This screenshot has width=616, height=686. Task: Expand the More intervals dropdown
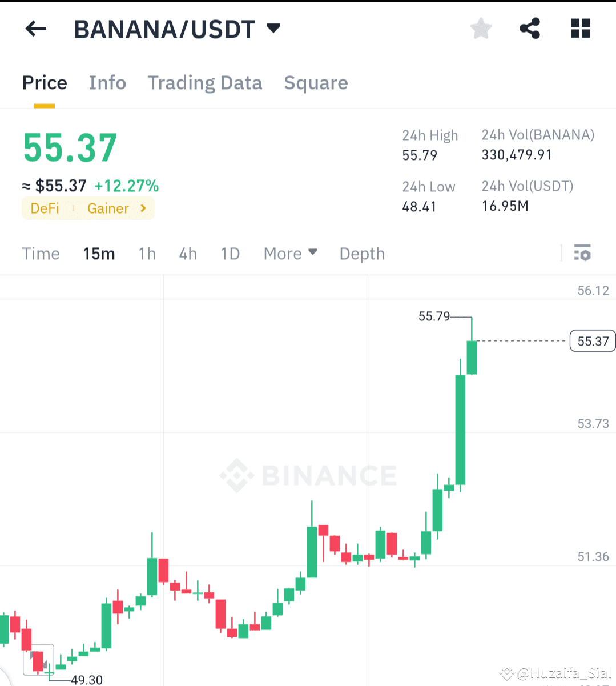(x=290, y=253)
